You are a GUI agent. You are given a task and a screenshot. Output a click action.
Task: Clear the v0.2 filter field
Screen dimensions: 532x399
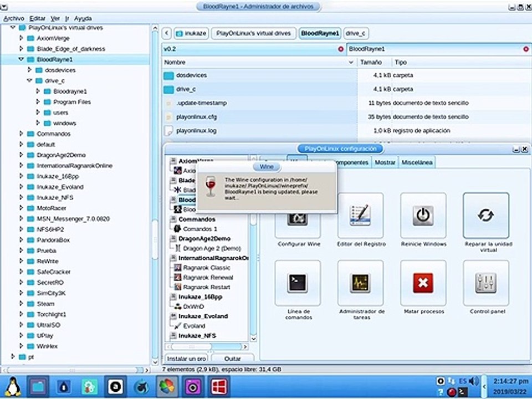pyautogui.click(x=341, y=49)
